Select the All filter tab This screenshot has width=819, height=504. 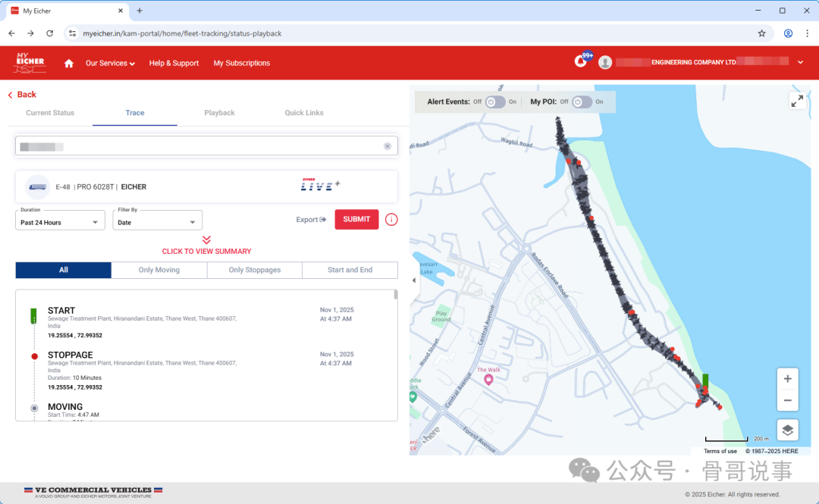pyautogui.click(x=63, y=270)
